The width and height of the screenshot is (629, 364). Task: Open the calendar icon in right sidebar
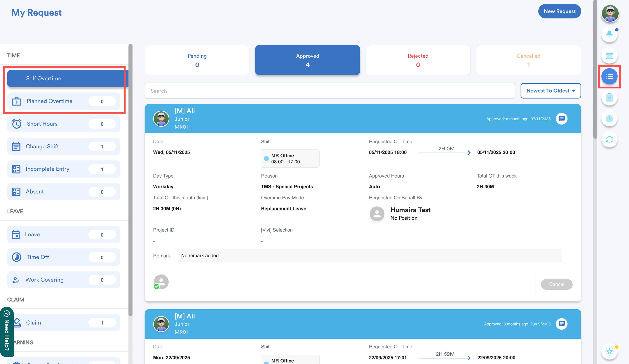coord(609,55)
